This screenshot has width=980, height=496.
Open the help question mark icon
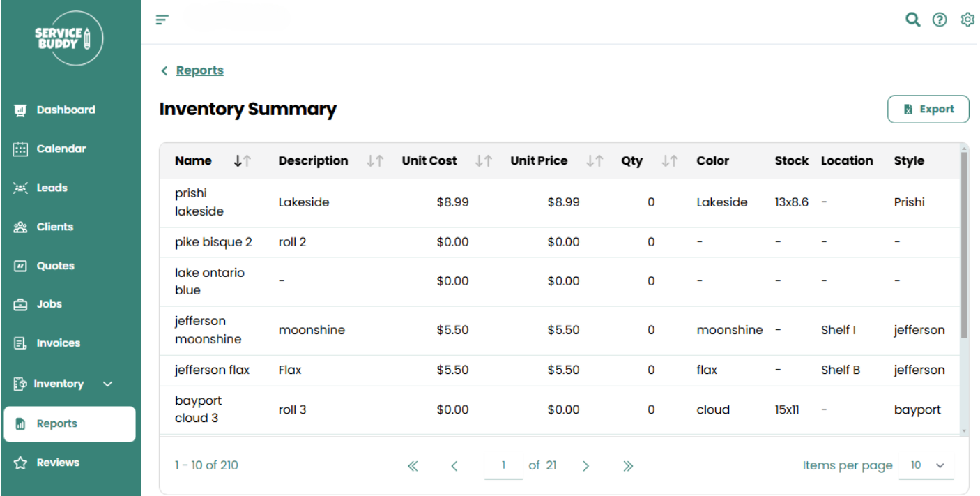[940, 20]
